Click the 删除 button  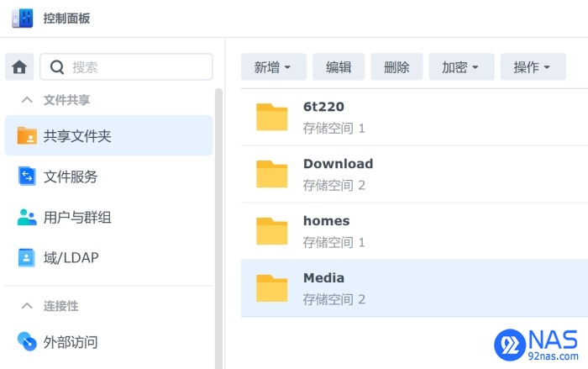click(x=396, y=66)
